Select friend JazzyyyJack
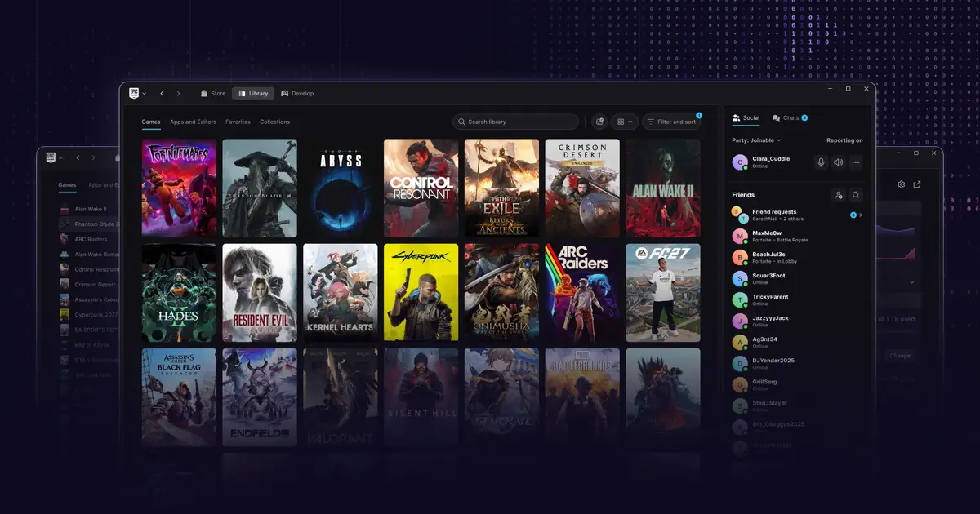 pos(797,321)
